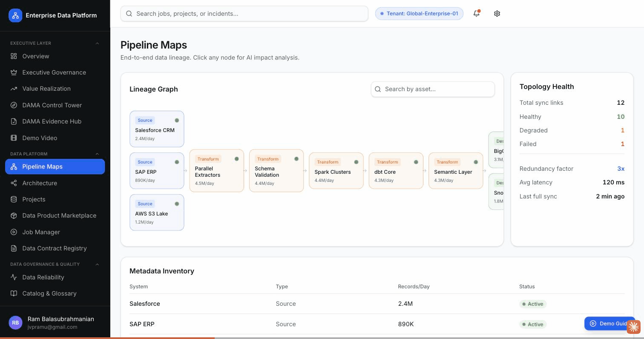The height and width of the screenshot is (339, 644).
Task: Click the Records/Day column header
Action: [414, 287]
